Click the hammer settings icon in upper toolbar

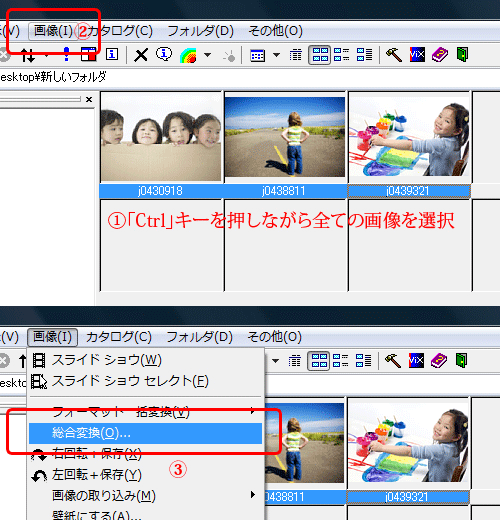click(x=394, y=55)
